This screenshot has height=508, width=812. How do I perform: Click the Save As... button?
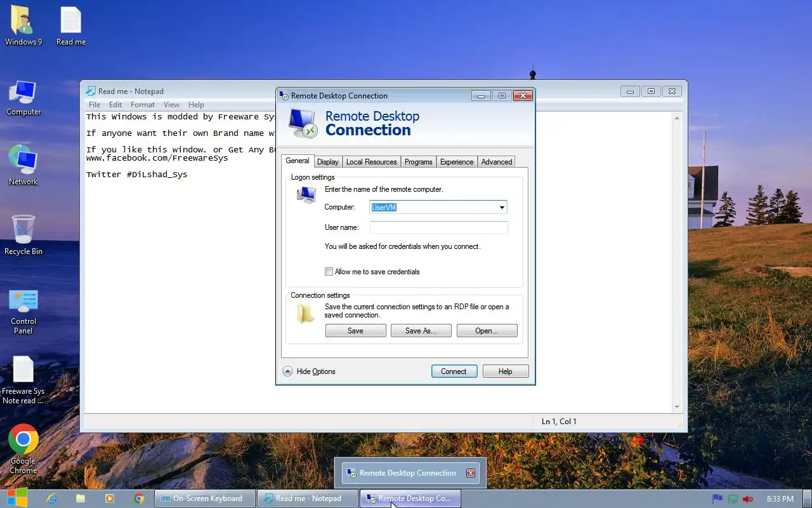[x=421, y=331]
